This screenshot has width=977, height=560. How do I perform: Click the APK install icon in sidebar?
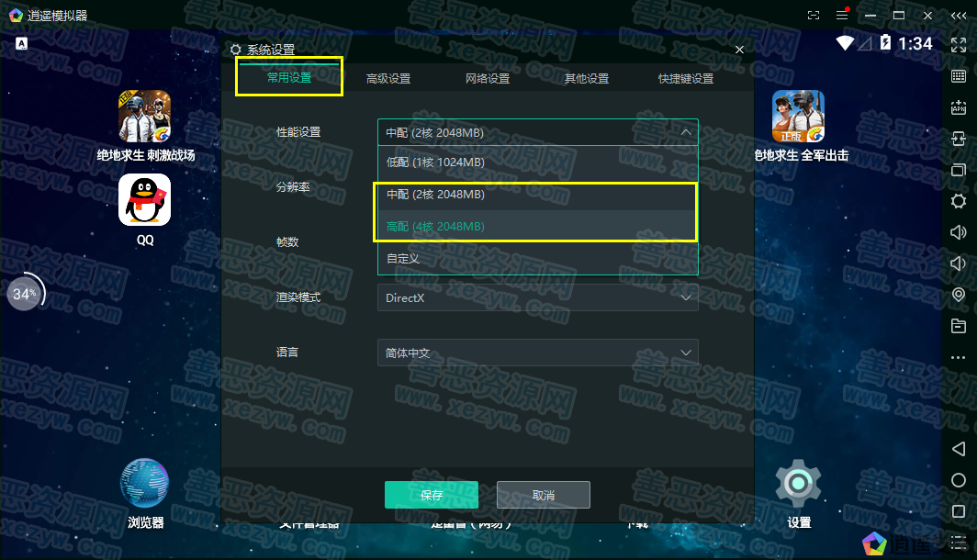(x=958, y=107)
